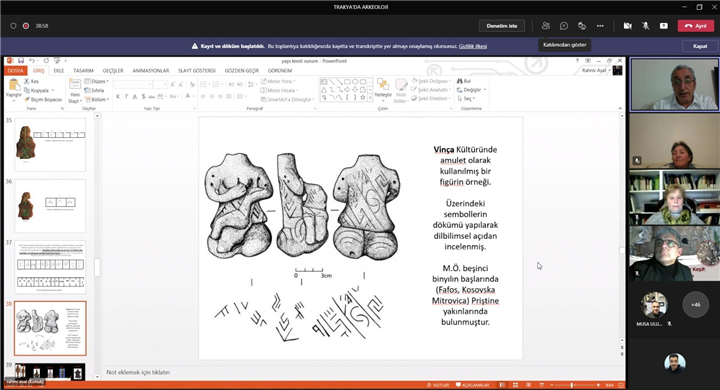Switch to the GÖZDEN GEÇİR ribbon tab
Screen dimensions: 720x390
[242, 71]
